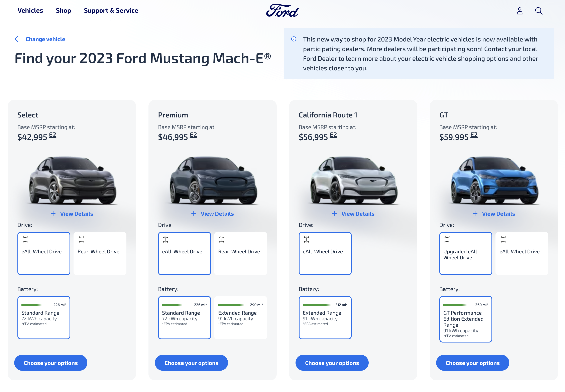The image size is (565, 392).
Task: Select Rear-Wheel Drive for the Select trim
Action: (x=99, y=253)
